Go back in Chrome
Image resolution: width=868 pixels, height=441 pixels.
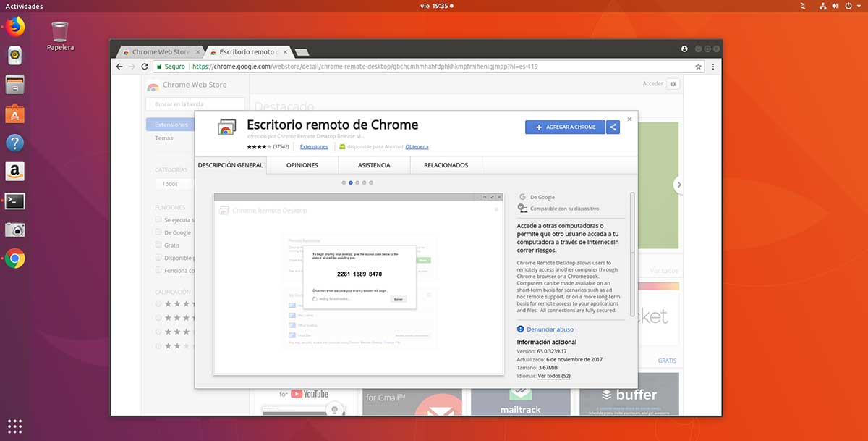(x=119, y=66)
